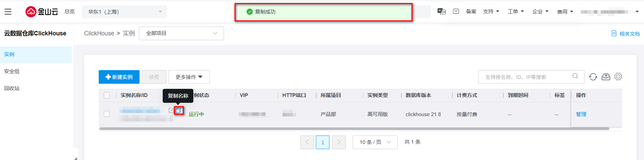The height and width of the screenshot is (160, 644).
Task: Click the 云数据仓库ClickHouse sidebar title
Action: [35, 33]
